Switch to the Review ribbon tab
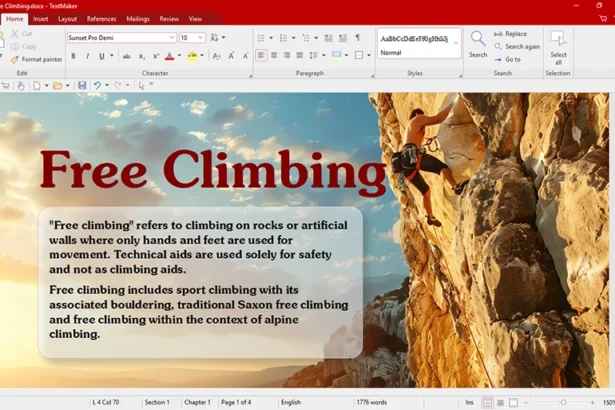The height and width of the screenshot is (410, 615). click(x=169, y=19)
